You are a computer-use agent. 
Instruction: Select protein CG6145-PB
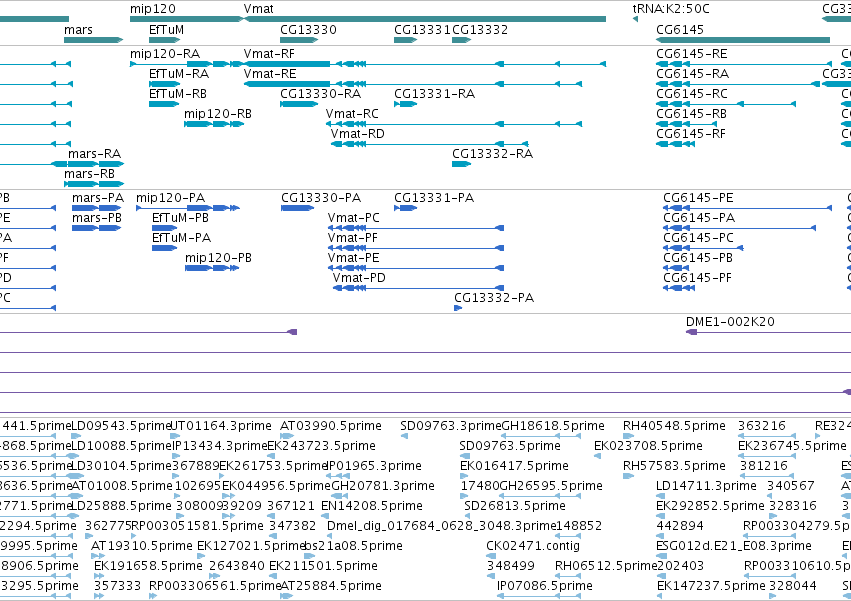point(697,258)
